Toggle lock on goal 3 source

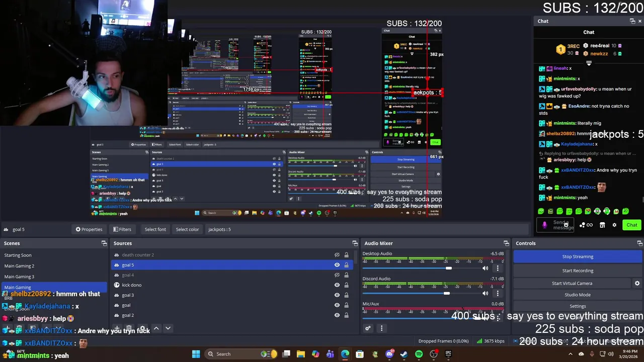tap(346, 295)
